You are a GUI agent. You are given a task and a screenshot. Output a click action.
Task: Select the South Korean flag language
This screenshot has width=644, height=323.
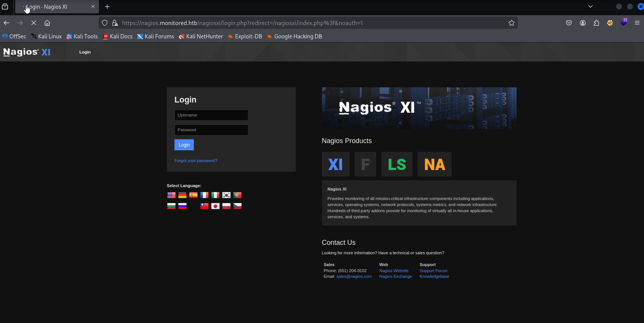[226, 195]
